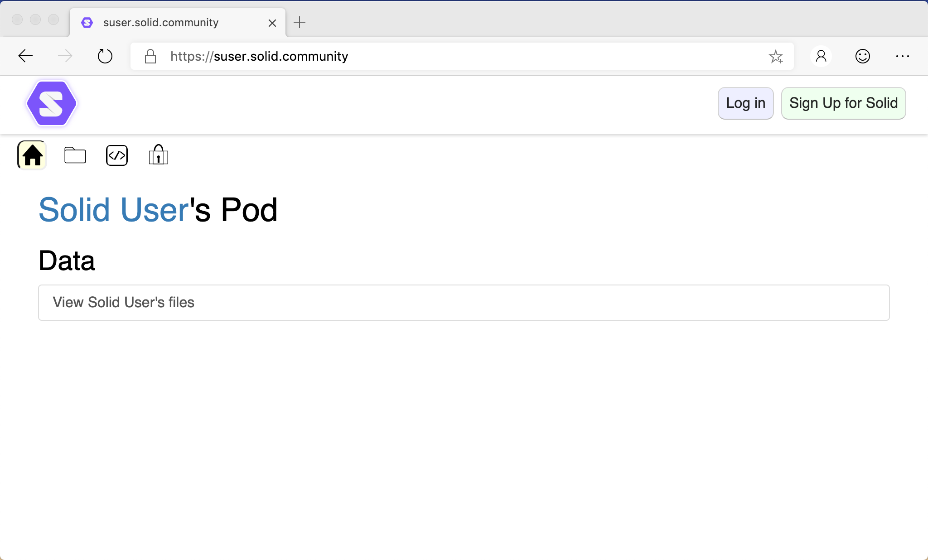Image resolution: width=928 pixels, height=560 pixels.
Task: Select the suser.solid.community browser tab
Action: click(161, 23)
